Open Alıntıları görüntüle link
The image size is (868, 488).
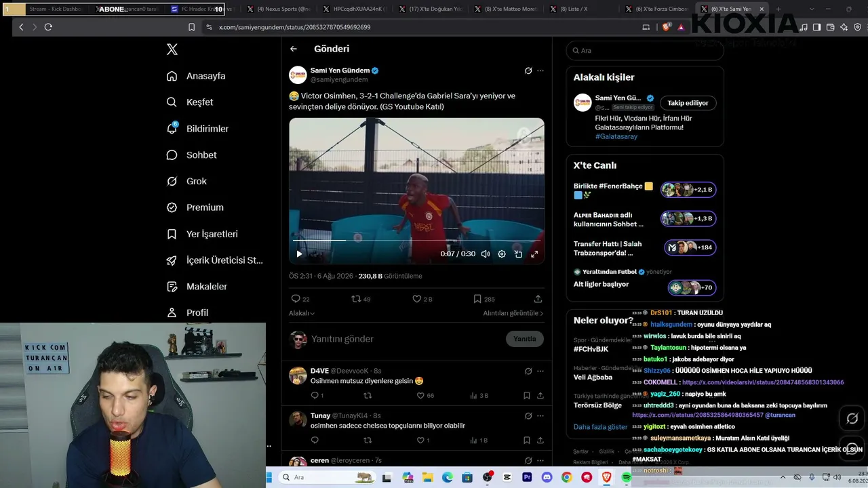pos(513,313)
